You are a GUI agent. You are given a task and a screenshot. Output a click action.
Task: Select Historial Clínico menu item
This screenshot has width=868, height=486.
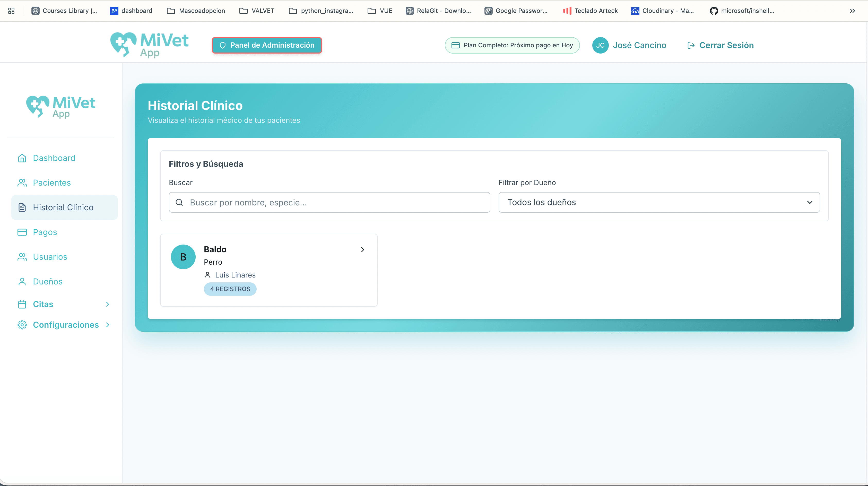coord(63,208)
